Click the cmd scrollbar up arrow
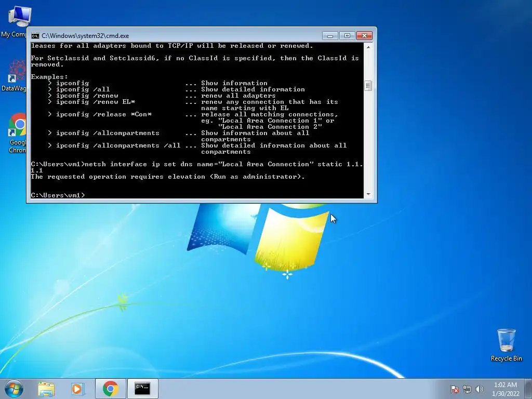This screenshot has width=532, height=399. tap(368, 47)
